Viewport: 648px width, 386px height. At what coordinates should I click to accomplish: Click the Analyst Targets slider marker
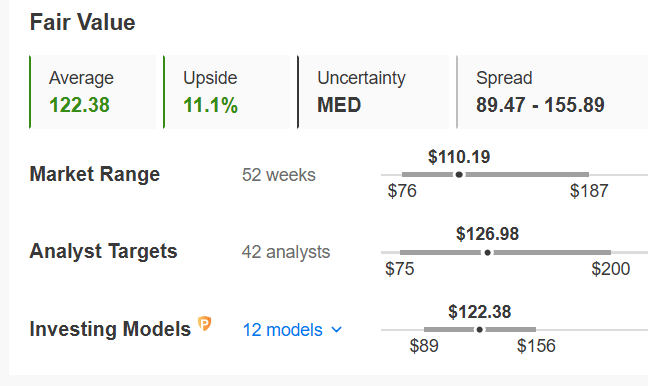(x=488, y=253)
